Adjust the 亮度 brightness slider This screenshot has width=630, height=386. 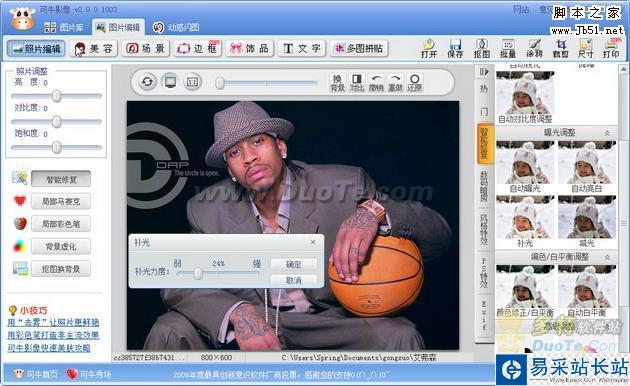click(x=57, y=96)
